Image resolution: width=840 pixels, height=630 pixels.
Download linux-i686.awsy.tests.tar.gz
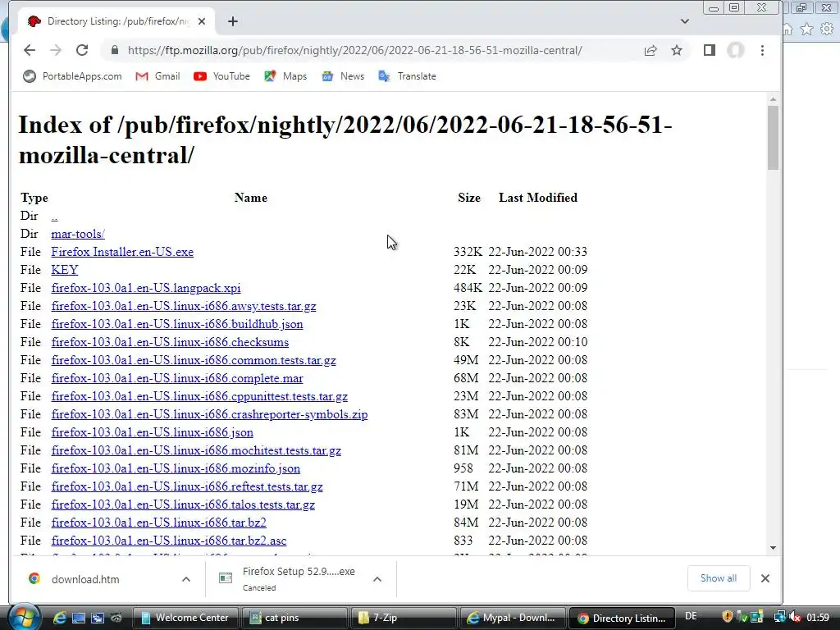pyautogui.click(x=184, y=306)
